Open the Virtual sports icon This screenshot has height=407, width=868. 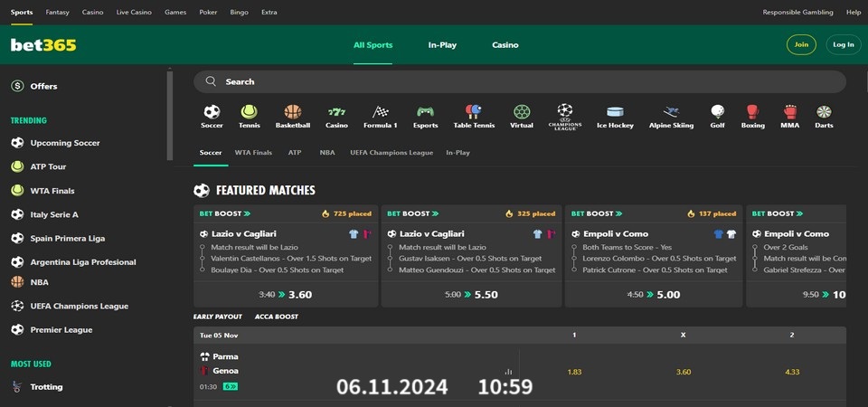click(522, 112)
